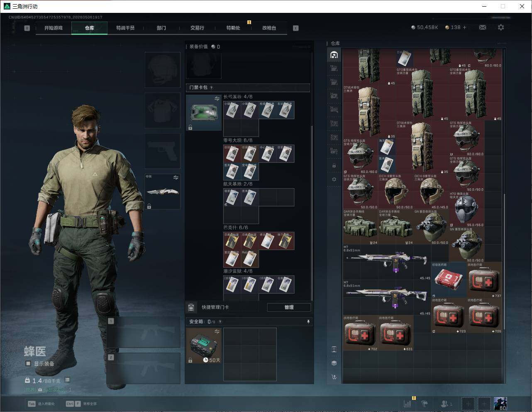Select the empty pistol slot
Viewport: 532px width, 412px height.
[x=163, y=151]
